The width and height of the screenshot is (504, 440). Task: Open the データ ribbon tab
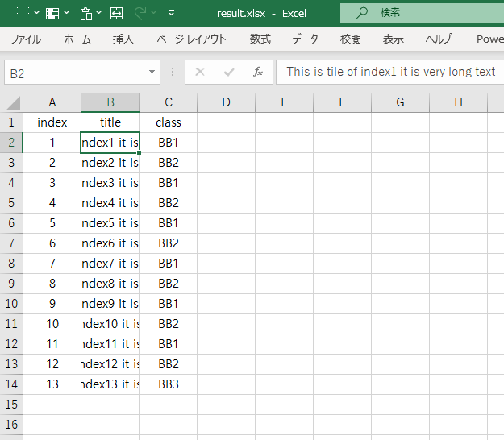(x=305, y=39)
